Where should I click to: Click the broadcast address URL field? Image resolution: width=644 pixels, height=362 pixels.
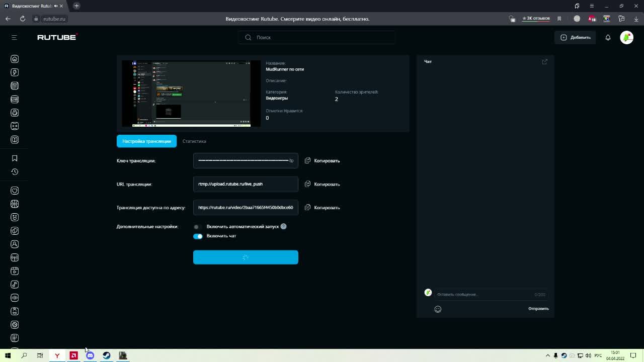pyautogui.click(x=246, y=207)
